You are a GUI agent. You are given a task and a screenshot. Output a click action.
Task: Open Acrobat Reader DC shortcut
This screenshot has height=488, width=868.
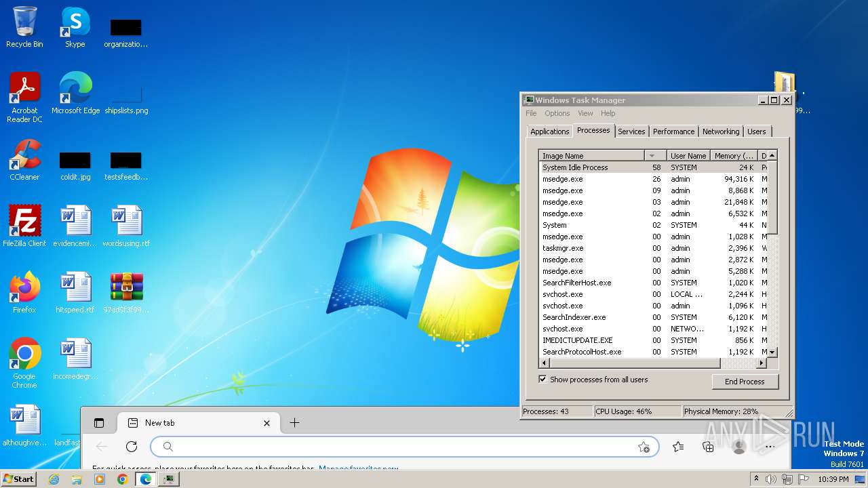(24, 98)
